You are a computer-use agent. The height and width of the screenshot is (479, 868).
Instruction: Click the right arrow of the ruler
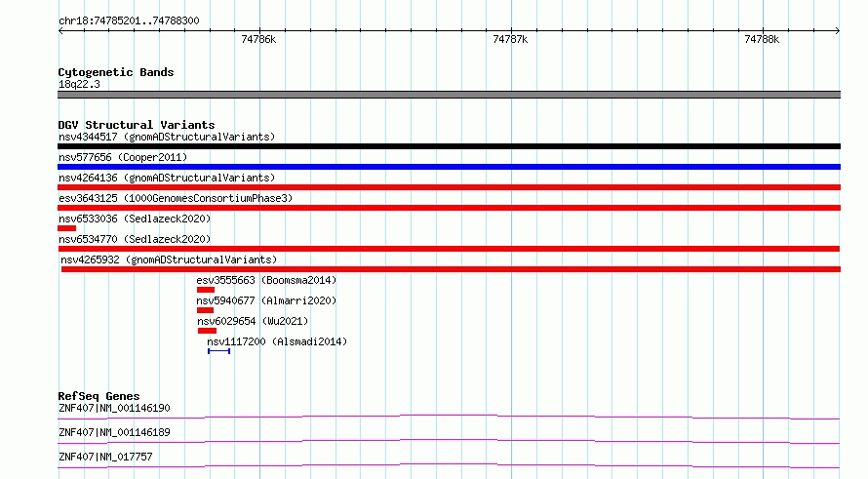click(838, 30)
